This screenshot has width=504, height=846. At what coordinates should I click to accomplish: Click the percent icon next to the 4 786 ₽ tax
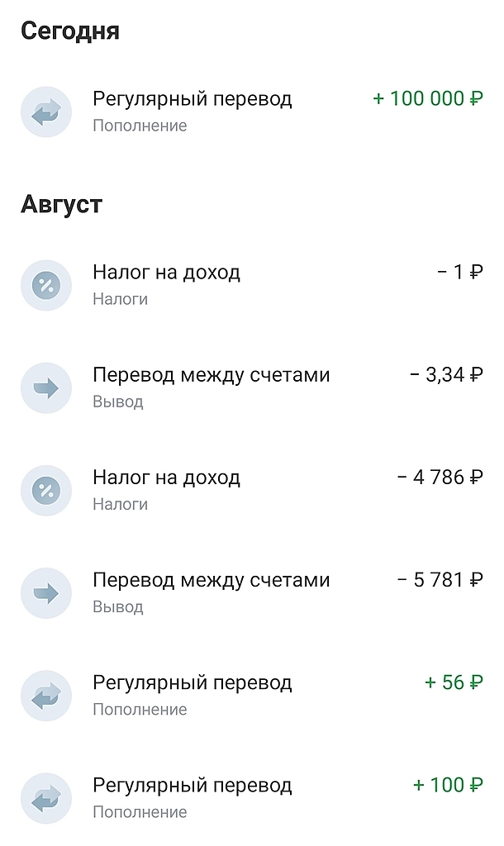(46, 491)
